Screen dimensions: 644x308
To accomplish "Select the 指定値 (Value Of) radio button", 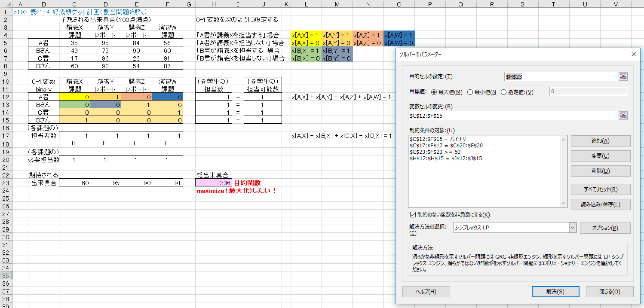I will (x=504, y=92).
